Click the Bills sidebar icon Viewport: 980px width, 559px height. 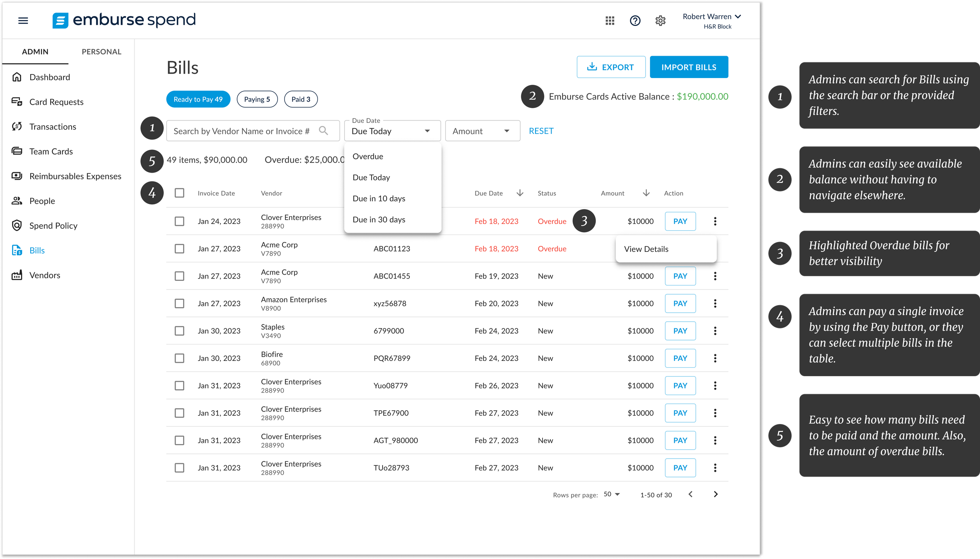point(16,250)
